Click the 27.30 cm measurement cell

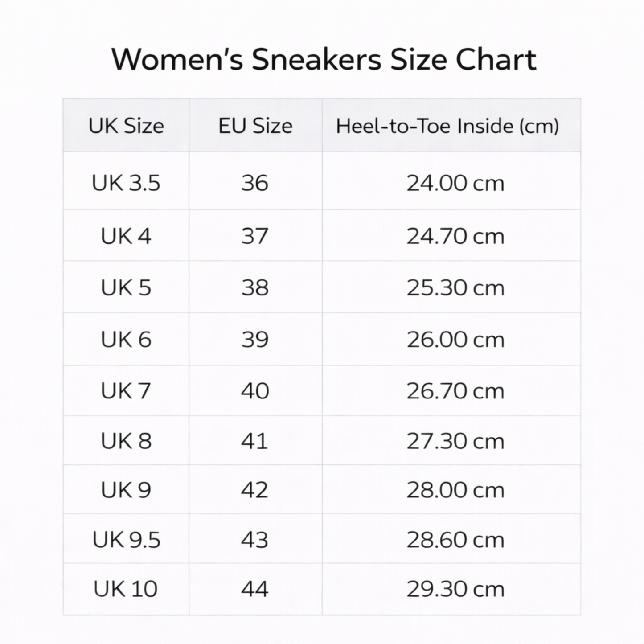(455, 441)
